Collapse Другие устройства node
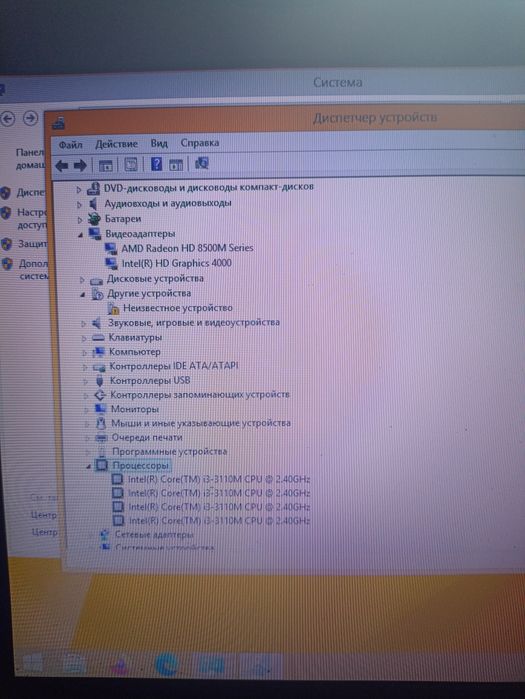Screen dimensions: 525x699 (x=83, y=295)
